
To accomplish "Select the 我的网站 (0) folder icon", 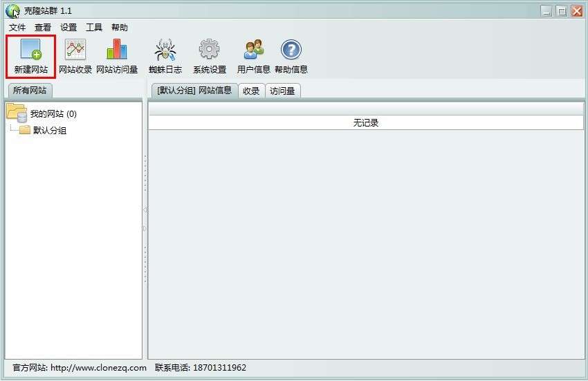I will coord(17,113).
